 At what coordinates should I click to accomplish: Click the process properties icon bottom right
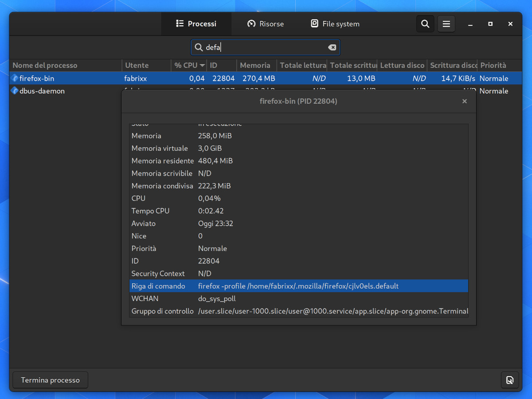(510, 380)
